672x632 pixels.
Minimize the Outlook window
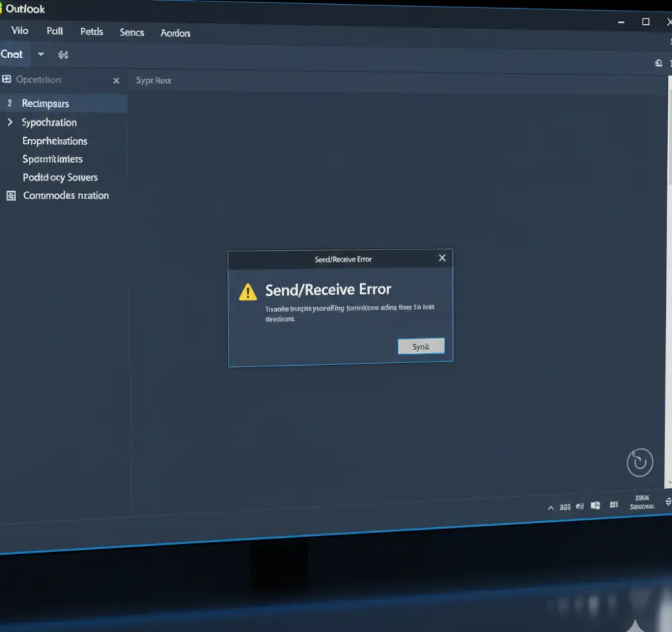pos(622,22)
